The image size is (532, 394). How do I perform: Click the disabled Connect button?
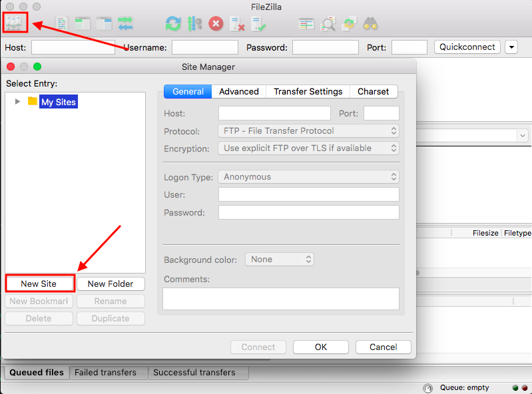258,347
